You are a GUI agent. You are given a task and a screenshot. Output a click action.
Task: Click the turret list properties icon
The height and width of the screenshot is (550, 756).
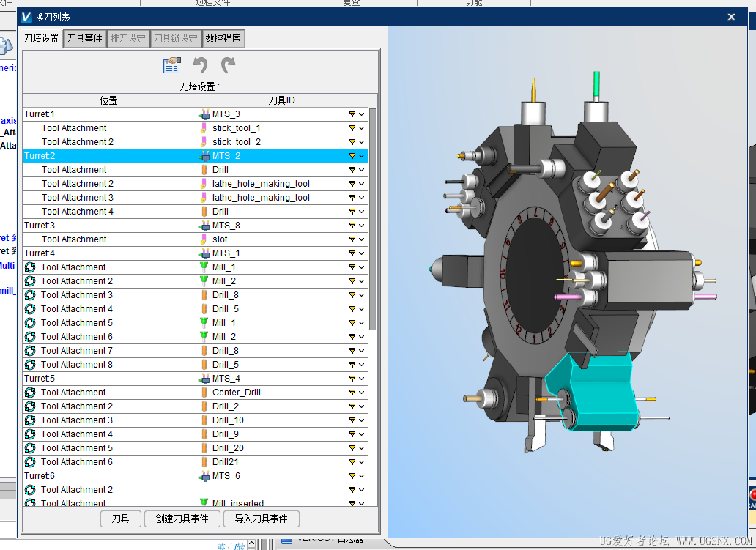pos(172,66)
